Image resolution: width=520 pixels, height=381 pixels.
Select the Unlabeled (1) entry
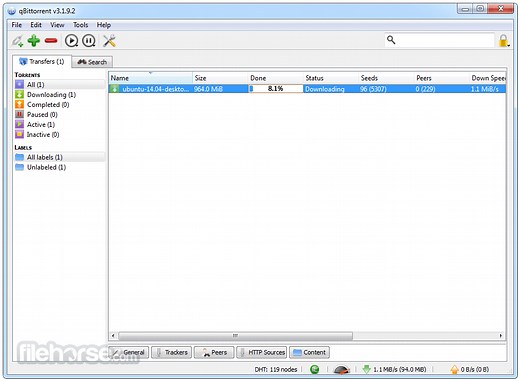click(x=60, y=167)
